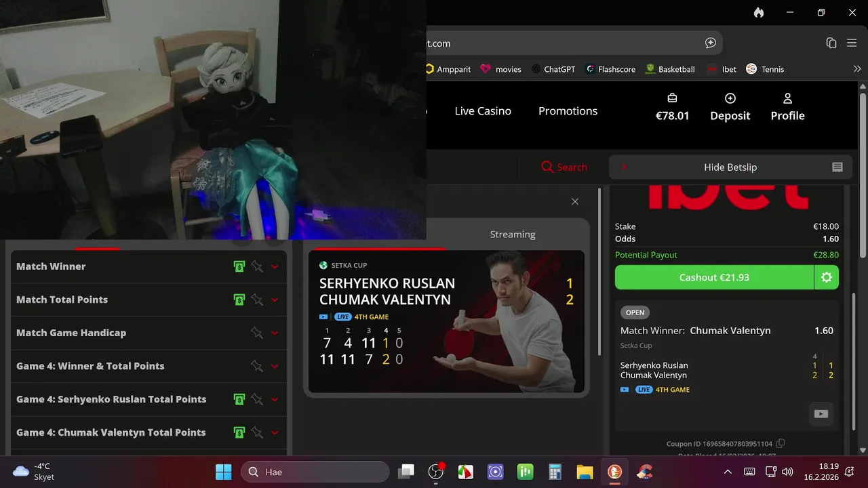The image size is (868, 488).
Task: Expand the Match Total Points market
Action: [x=275, y=300]
